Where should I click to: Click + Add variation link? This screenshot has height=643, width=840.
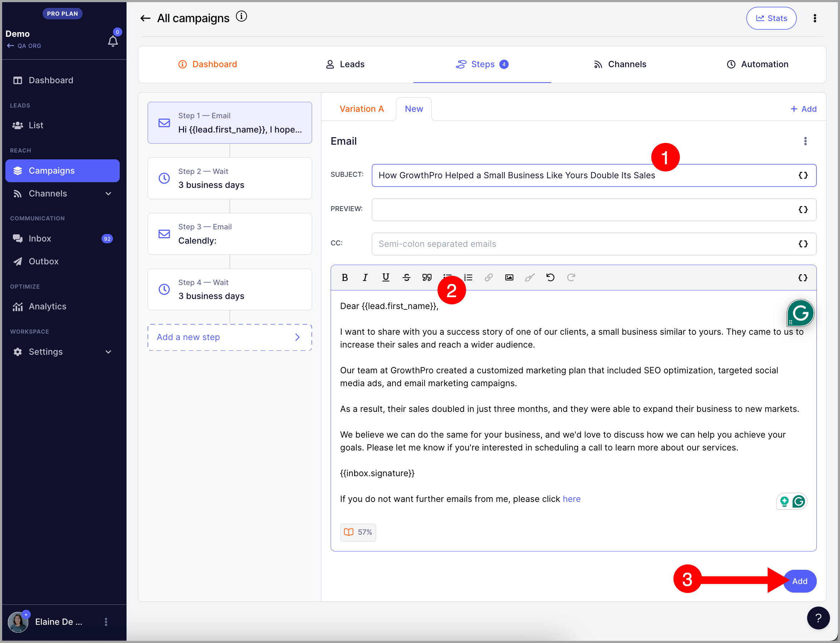[x=803, y=109]
